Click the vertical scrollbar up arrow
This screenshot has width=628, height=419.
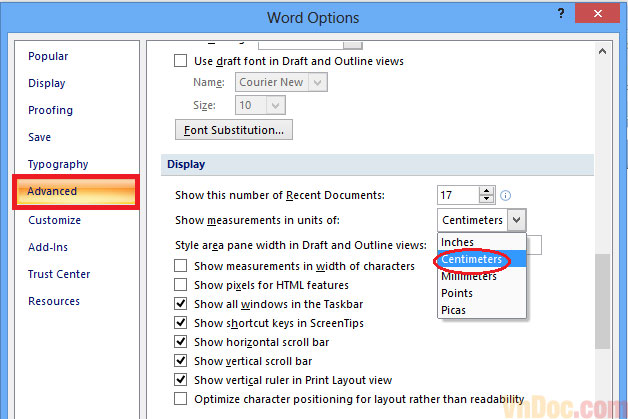(602, 52)
